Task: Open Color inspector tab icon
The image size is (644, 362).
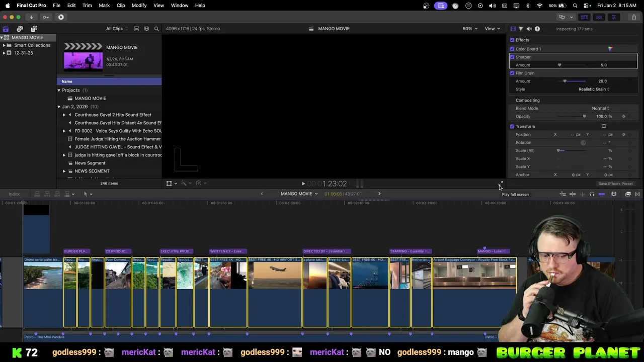Action: click(x=521, y=29)
